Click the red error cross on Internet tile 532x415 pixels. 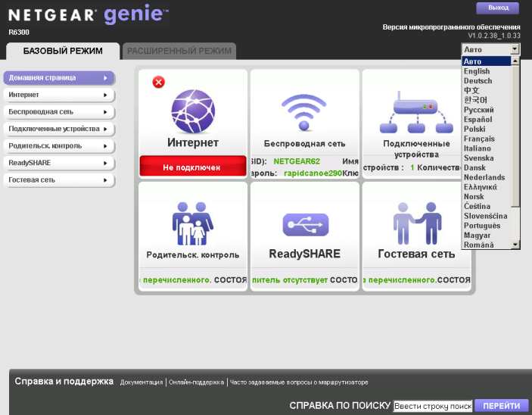pos(158,83)
